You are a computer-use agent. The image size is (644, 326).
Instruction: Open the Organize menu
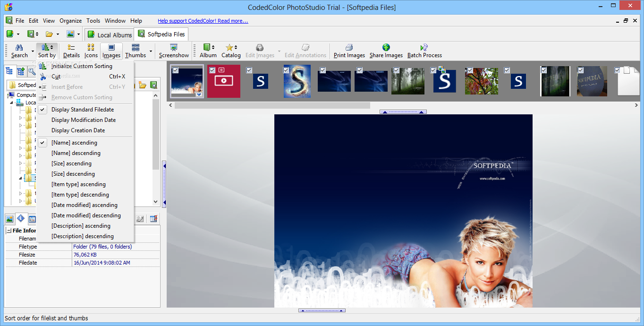pos(71,21)
